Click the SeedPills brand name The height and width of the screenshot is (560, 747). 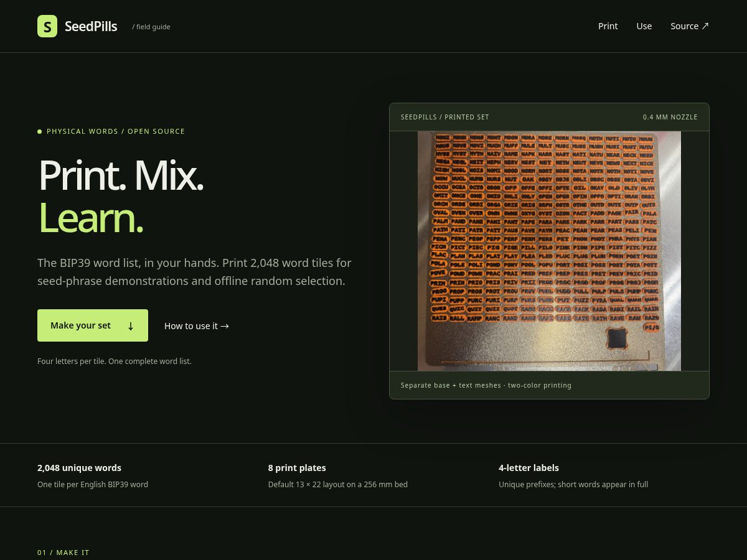(x=91, y=26)
